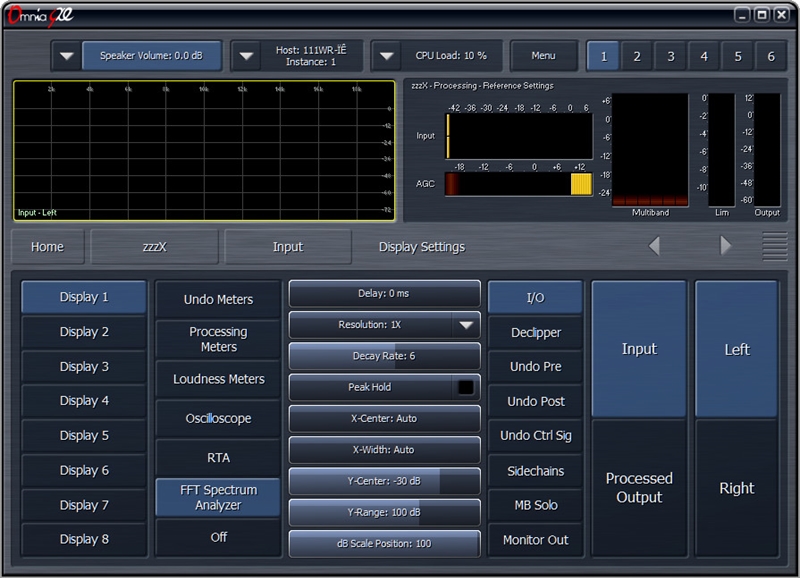Go to Home in breadcrumb
This screenshot has width=800, height=578.
coord(47,247)
